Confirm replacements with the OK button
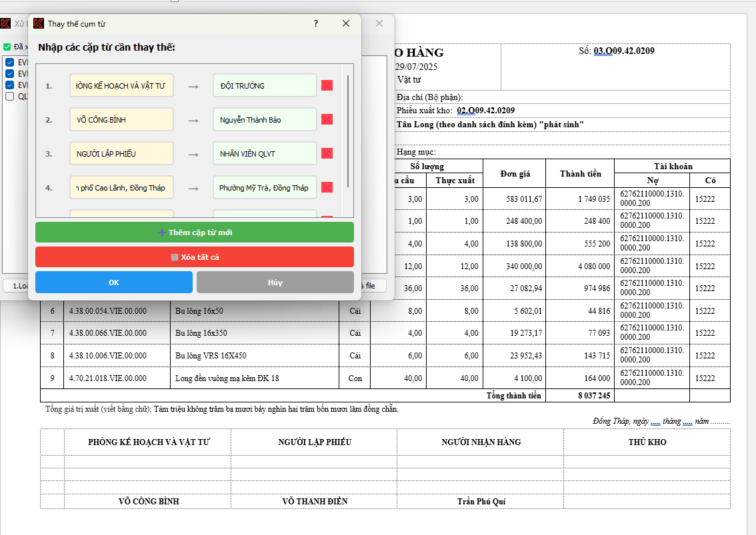Image resolution: width=756 pixels, height=535 pixels. [x=113, y=282]
